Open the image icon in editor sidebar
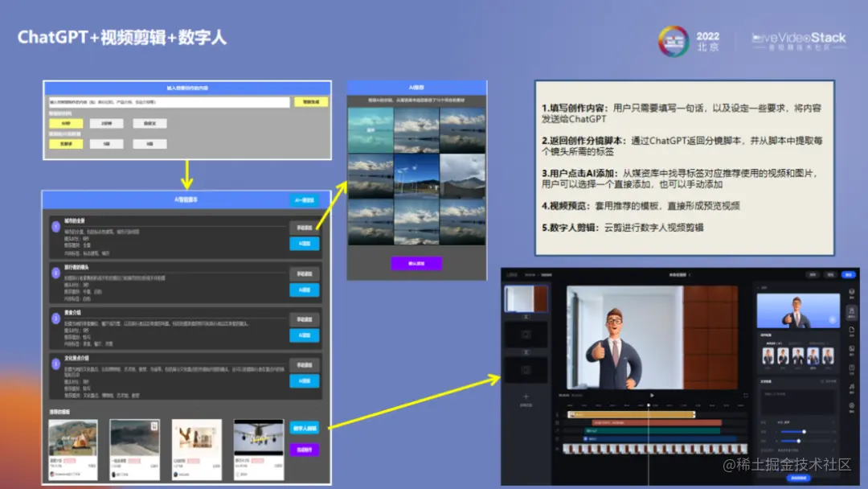 click(x=851, y=349)
